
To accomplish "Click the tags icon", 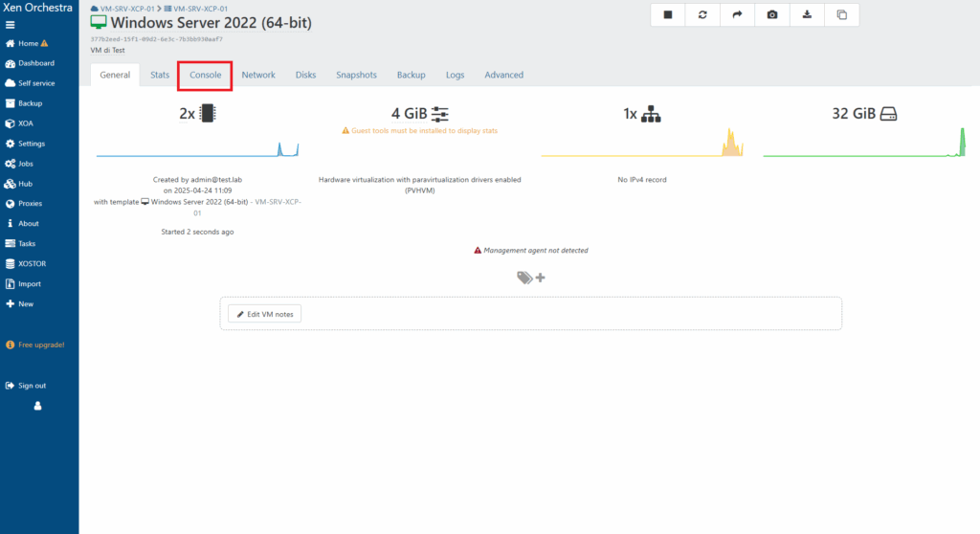I will pos(524,277).
